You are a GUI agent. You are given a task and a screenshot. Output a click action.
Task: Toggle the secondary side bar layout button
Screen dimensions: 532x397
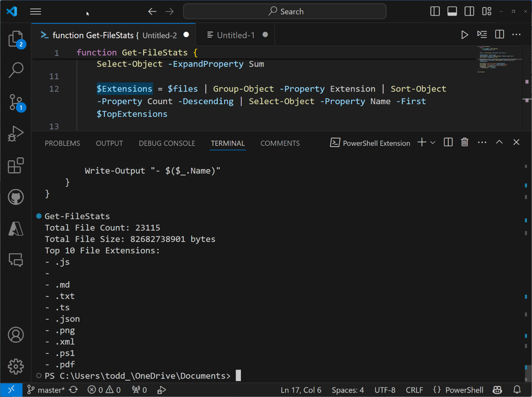(x=469, y=12)
